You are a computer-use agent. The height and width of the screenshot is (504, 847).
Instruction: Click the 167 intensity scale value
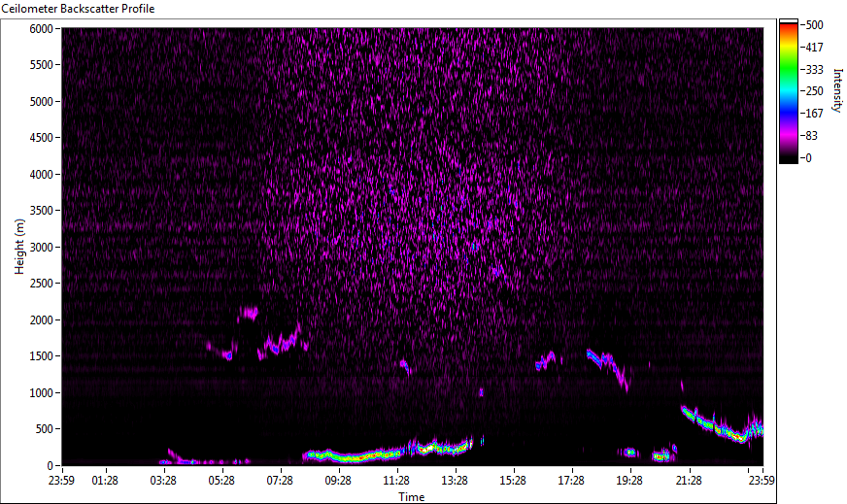click(814, 114)
